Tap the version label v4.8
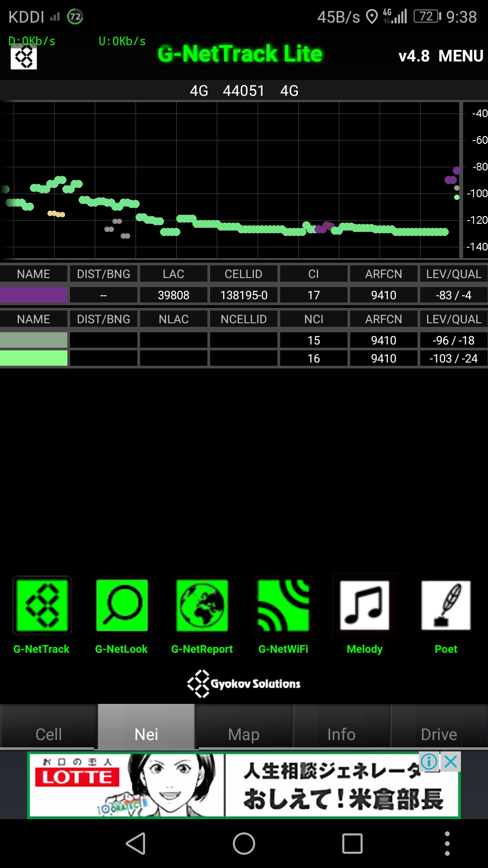 pyautogui.click(x=414, y=56)
